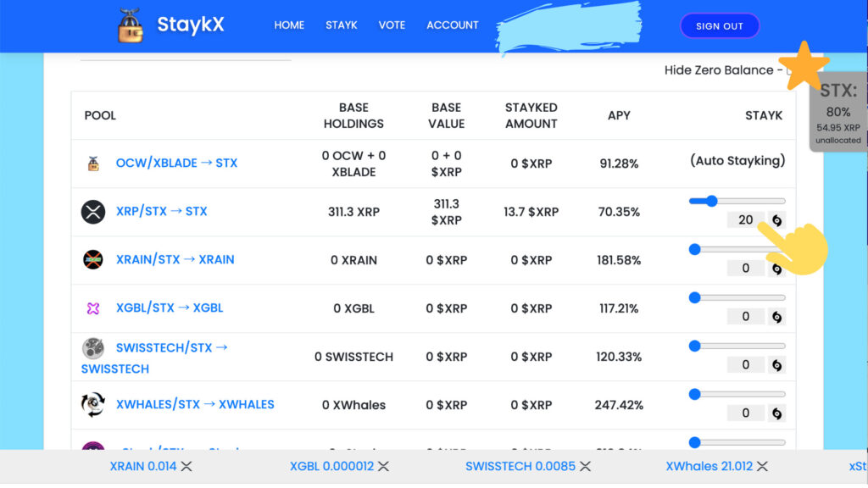Click the XRAIN/STX stayk slider handle
Image resolution: width=868 pixels, height=488 pixels.
(x=695, y=250)
